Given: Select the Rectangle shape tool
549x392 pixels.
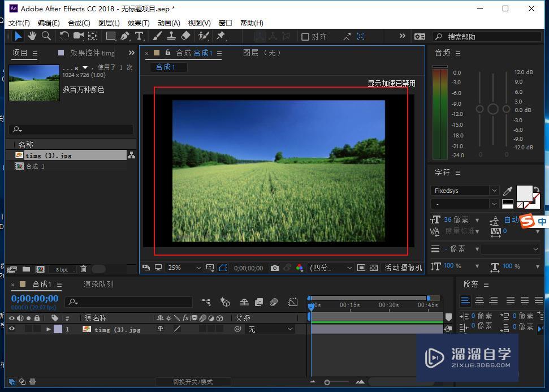Looking at the screenshot, I should point(111,36).
